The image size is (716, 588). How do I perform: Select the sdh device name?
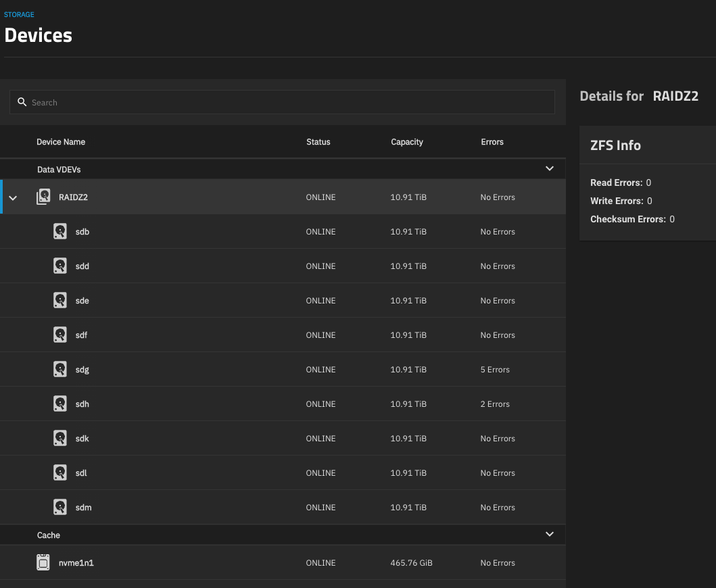tap(82, 404)
